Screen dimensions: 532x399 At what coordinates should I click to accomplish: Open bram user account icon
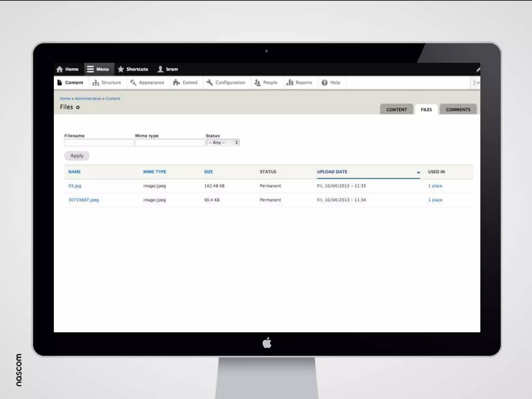point(161,69)
